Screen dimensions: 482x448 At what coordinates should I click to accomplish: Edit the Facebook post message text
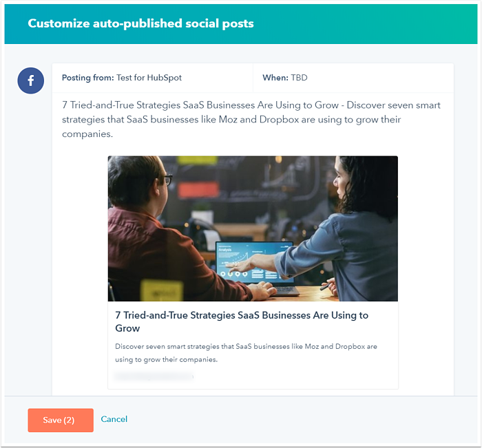pos(251,120)
